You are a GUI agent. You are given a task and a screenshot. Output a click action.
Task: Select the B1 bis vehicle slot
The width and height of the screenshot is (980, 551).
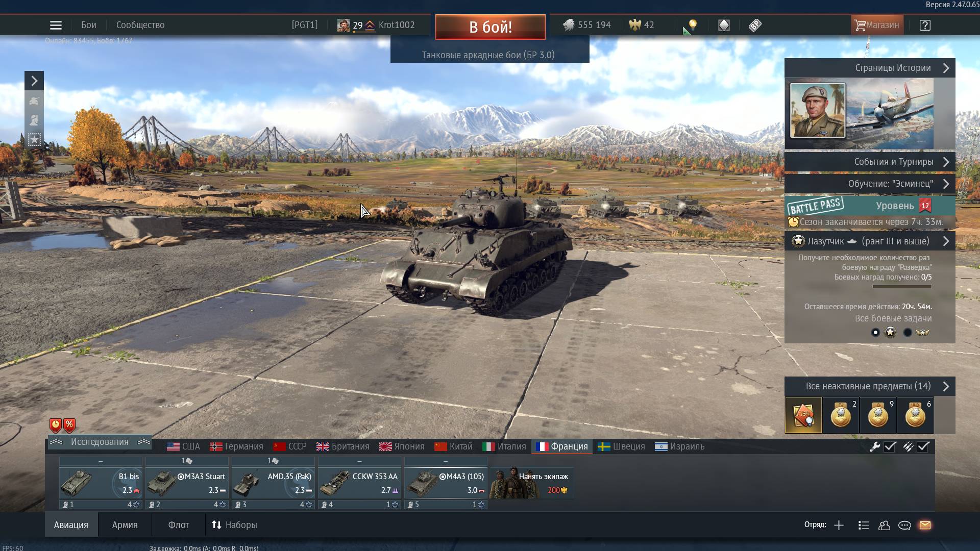[101, 483]
